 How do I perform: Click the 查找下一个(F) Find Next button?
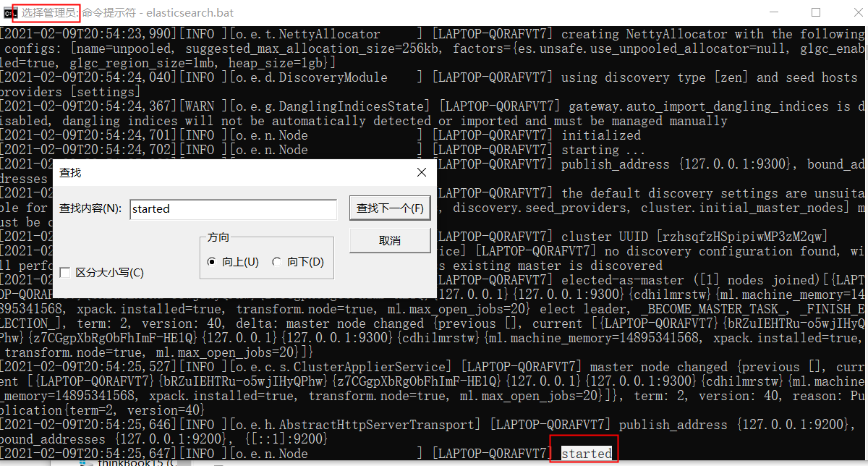click(390, 208)
